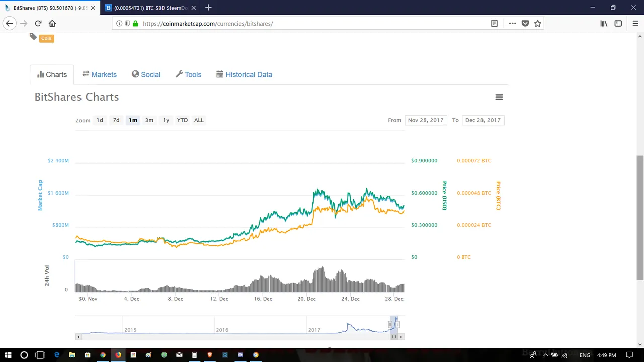Click the Price (USD) axis label
The image size is (644, 362).
click(x=444, y=195)
